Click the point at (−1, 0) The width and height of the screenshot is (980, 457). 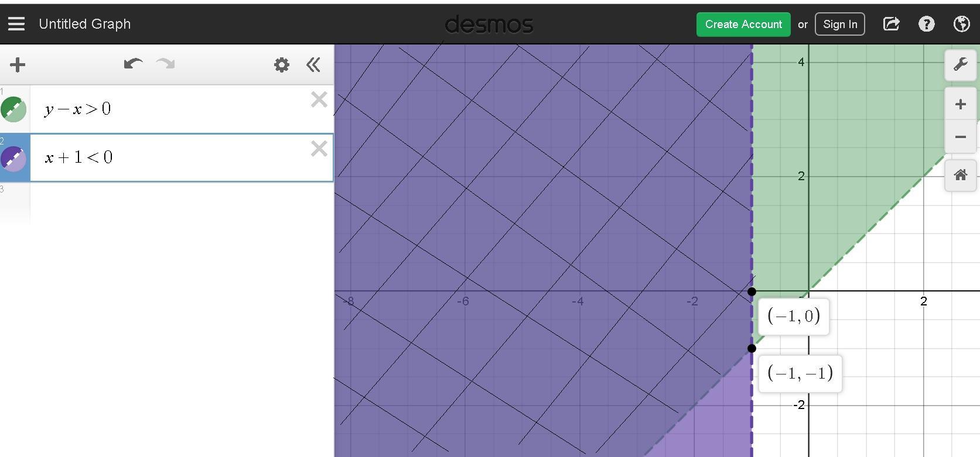pos(752,291)
